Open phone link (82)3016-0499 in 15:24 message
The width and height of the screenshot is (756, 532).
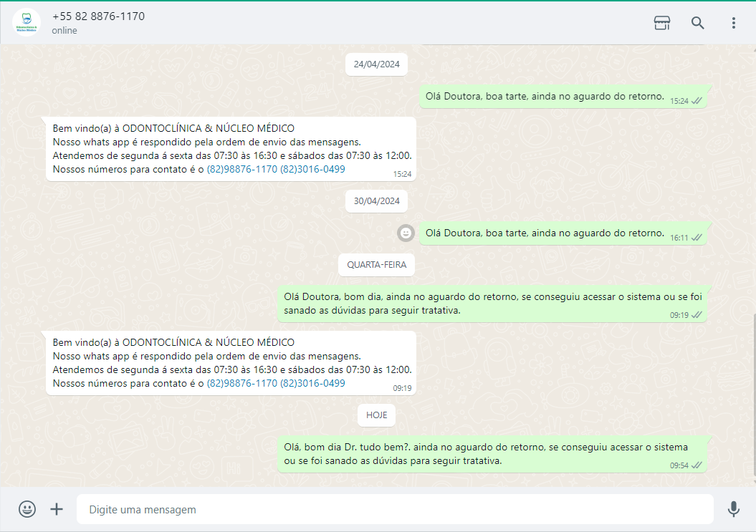point(312,169)
